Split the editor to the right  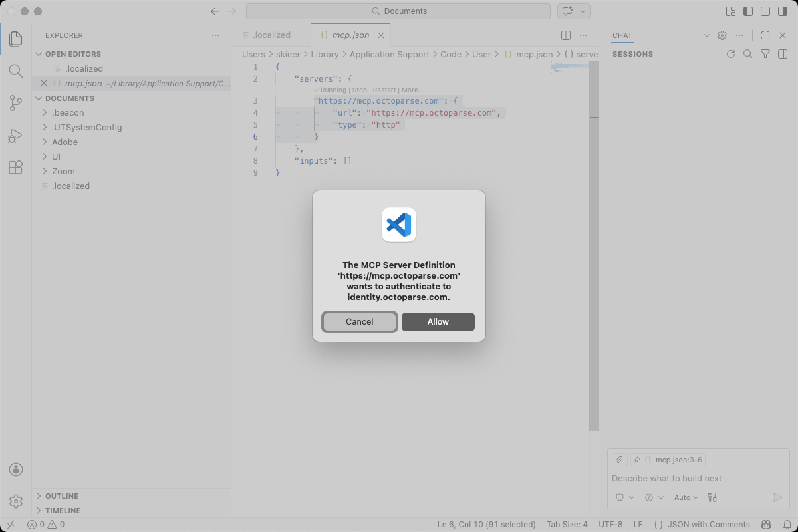click(566, 35)
